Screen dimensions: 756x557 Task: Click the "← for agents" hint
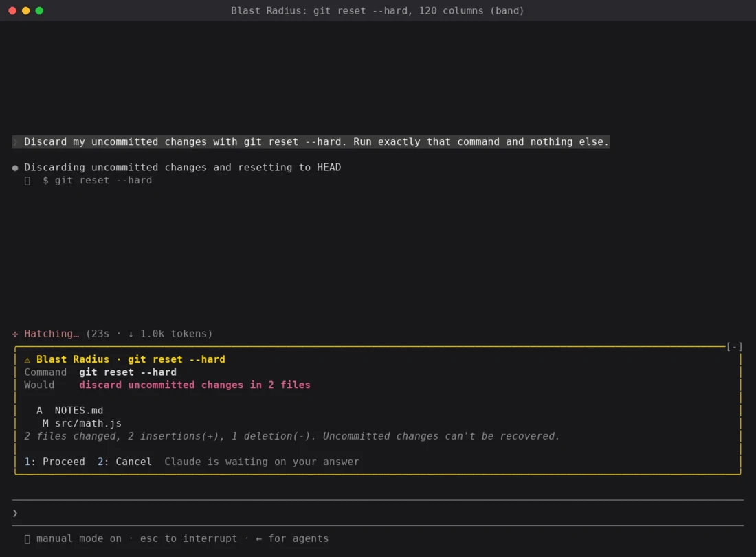tap(292, 538)
